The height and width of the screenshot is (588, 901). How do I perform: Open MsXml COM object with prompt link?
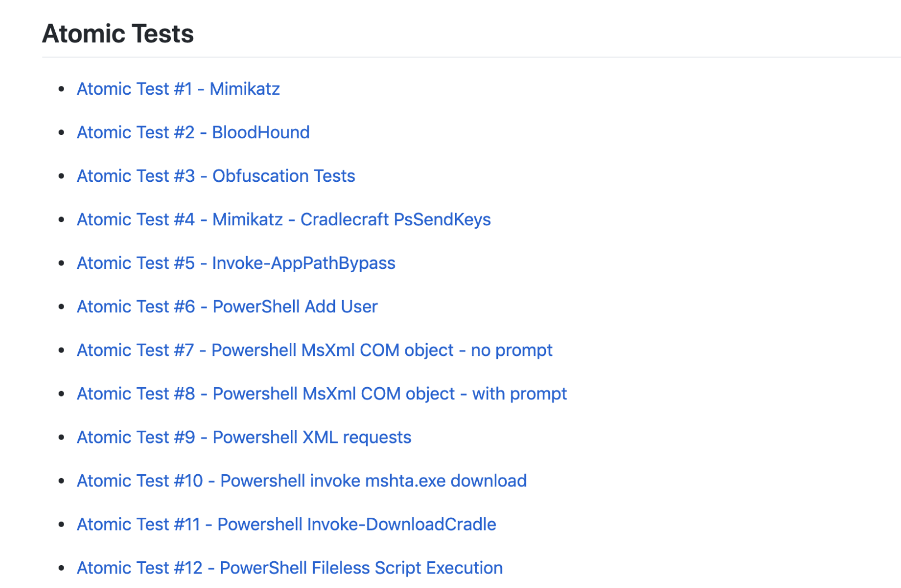[x=322, y=393]
